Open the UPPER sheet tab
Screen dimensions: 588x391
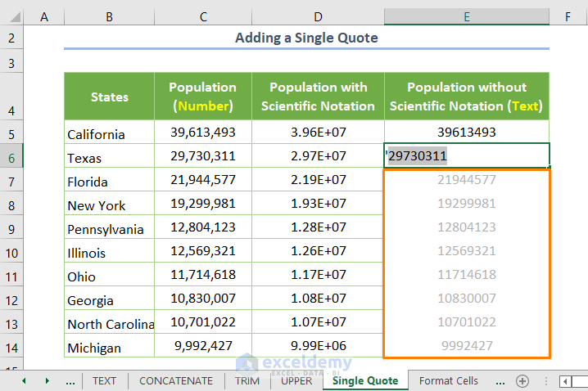[x=296, y=381]
